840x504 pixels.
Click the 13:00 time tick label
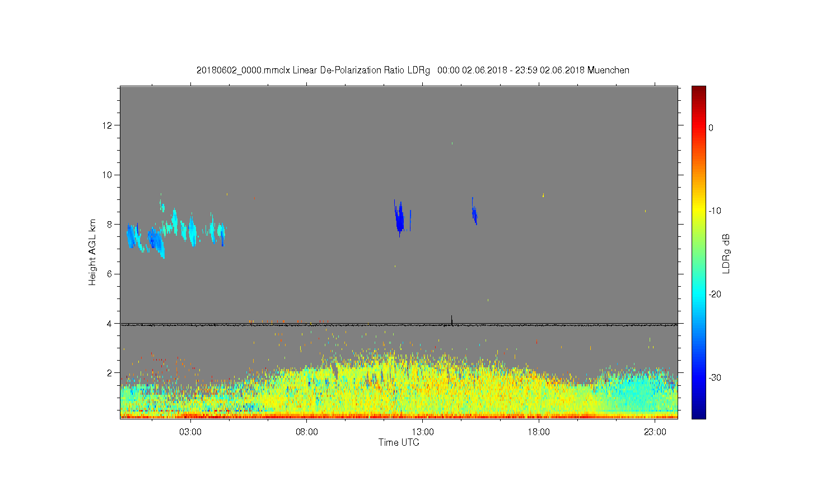coord(423,432)
